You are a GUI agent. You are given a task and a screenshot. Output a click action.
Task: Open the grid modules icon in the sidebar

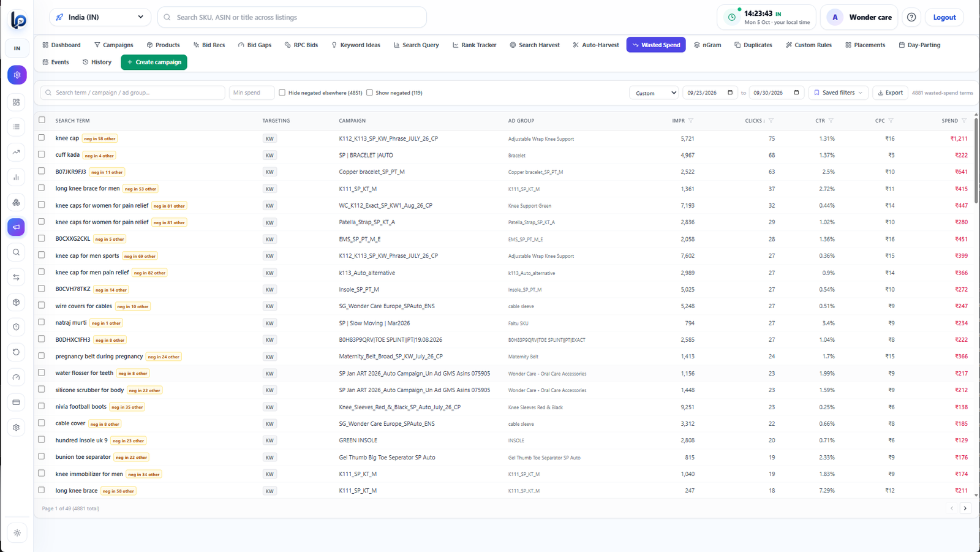tap(17, 102)
